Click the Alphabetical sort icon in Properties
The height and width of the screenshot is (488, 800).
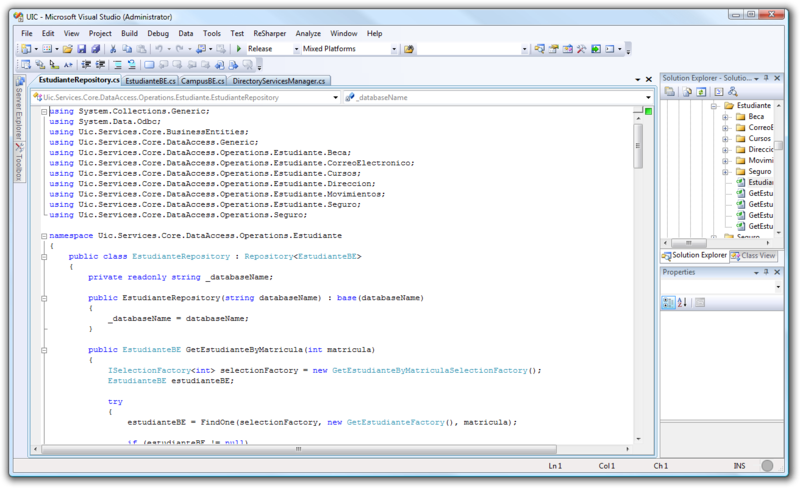tap(683, 303)
